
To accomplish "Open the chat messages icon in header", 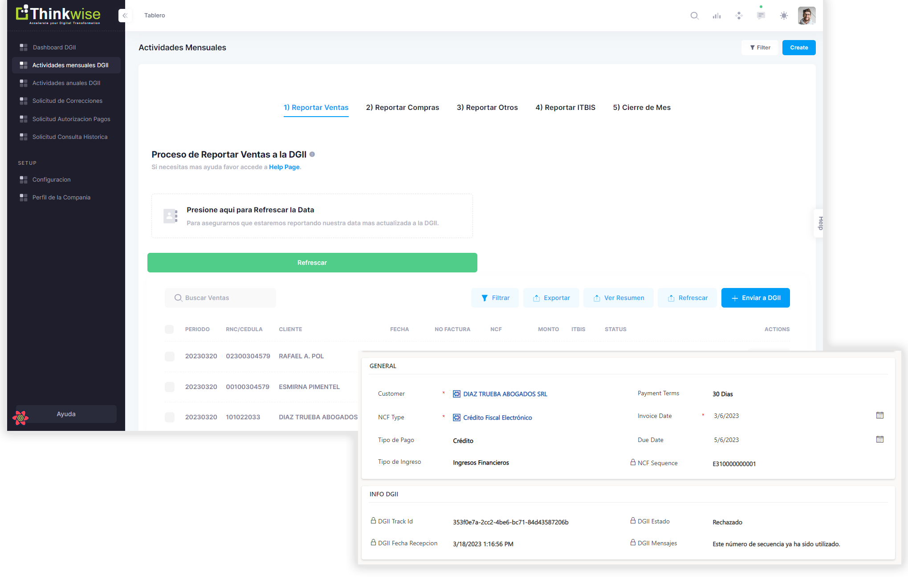I will pyautogui.click(x=761, y=16).
